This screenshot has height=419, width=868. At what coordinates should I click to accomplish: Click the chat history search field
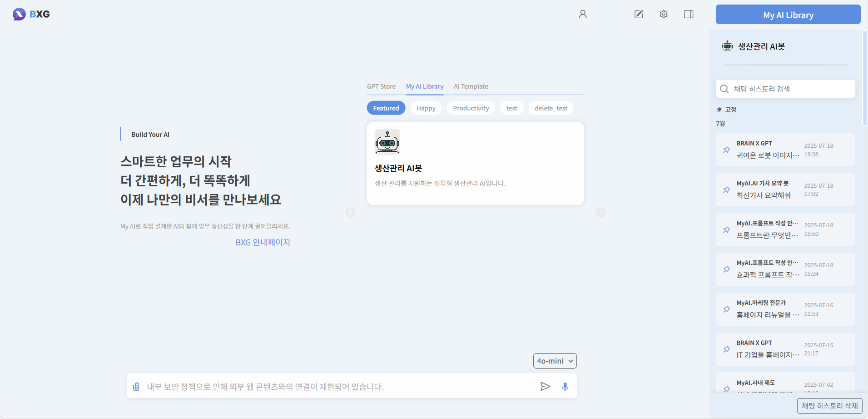(790, 89)
